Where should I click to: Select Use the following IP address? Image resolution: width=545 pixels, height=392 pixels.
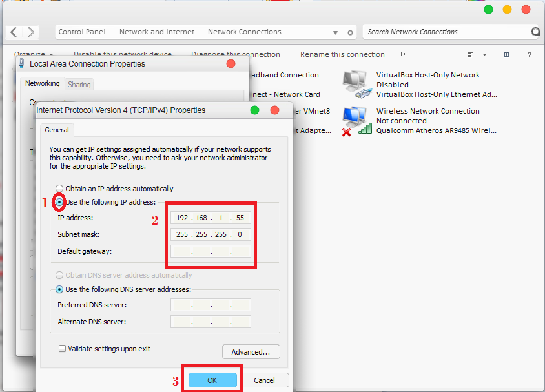point(59,202)
